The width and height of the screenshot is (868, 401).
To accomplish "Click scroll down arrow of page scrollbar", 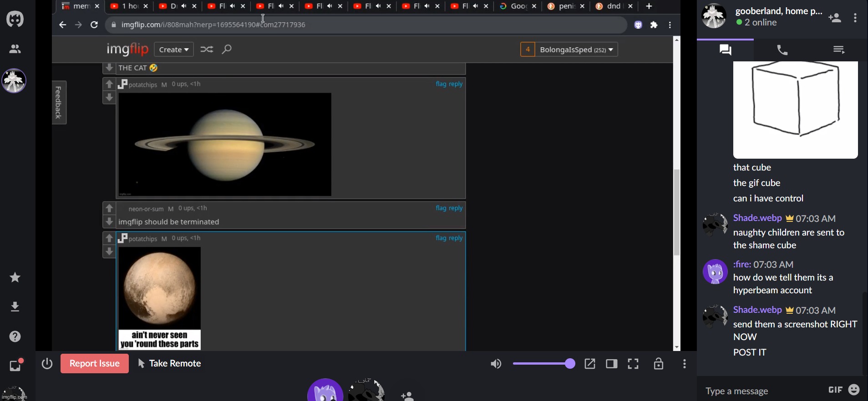I will tap(677, 347).
